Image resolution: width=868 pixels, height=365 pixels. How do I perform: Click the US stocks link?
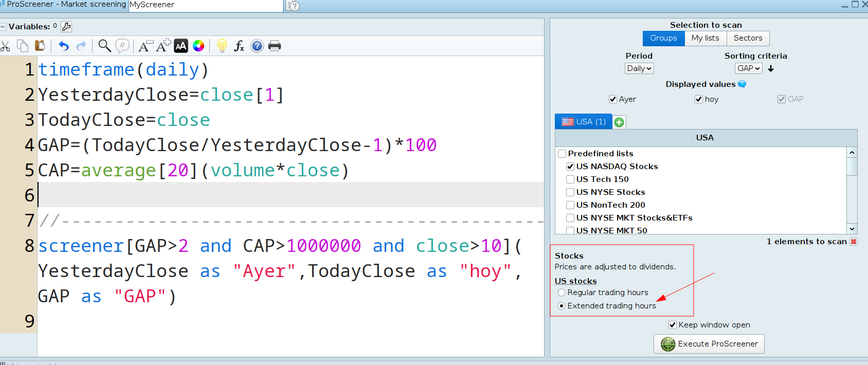[x=575, y=281]
